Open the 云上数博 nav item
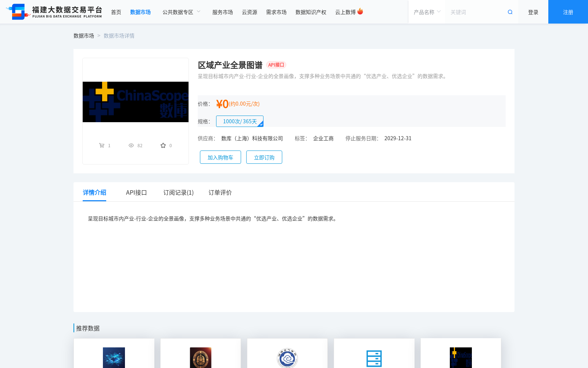The height and width of the screenshot is (368, 588). pyautogui.click(x=345, y=12)
